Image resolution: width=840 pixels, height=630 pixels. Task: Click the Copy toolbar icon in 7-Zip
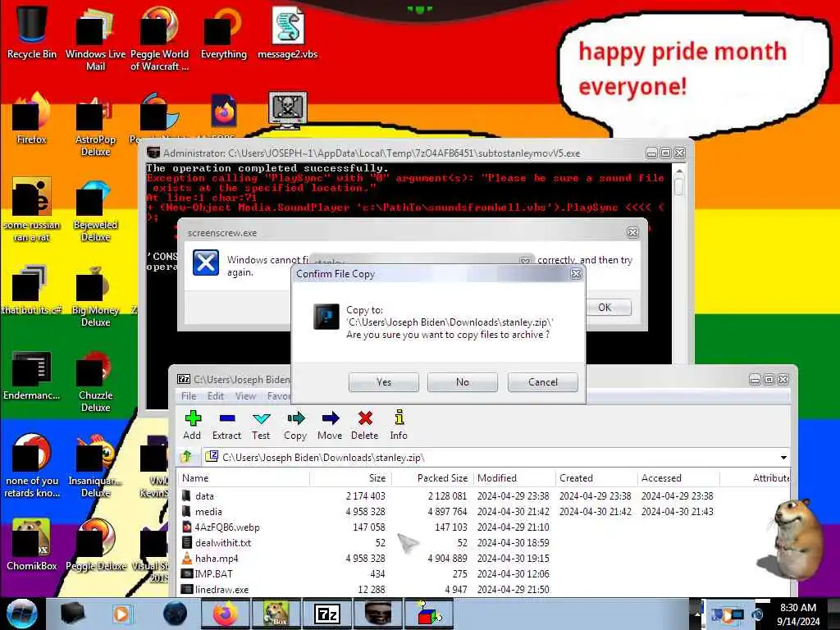(x=295, y=426)
